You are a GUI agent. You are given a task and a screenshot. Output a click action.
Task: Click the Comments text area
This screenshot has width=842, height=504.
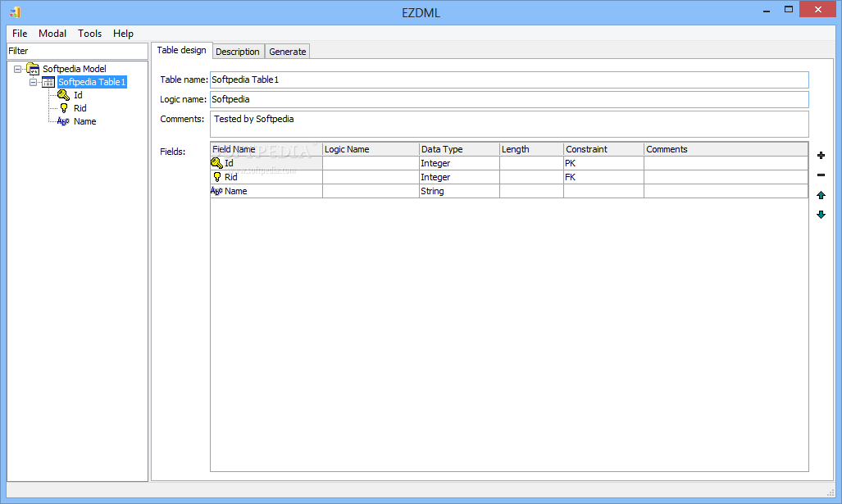pos(509,124)
